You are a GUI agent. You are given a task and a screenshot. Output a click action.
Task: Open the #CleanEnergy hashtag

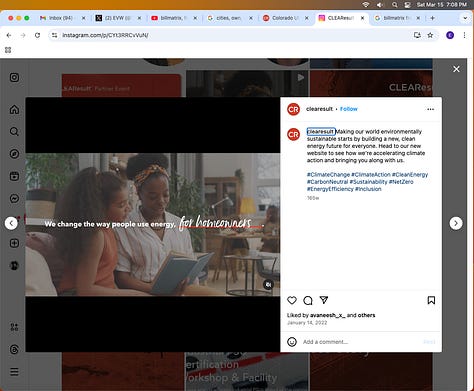(410, 174)
